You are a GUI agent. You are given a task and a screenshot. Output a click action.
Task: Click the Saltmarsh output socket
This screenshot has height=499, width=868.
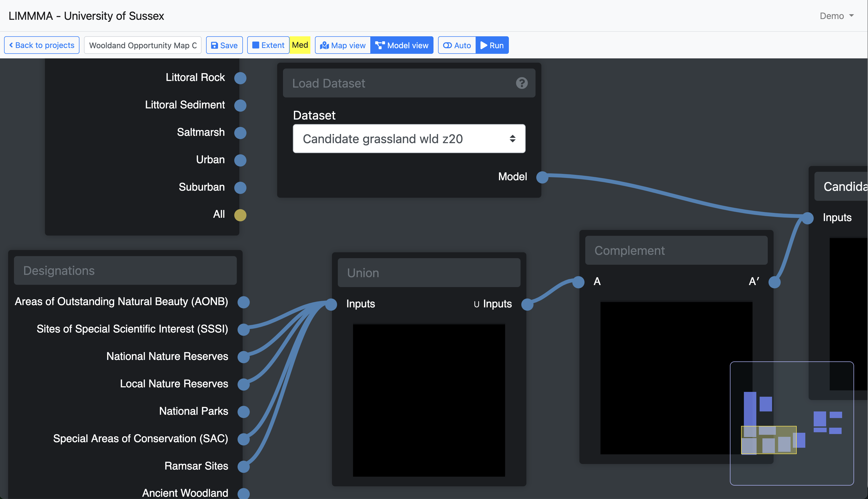[x=240, y=133]
